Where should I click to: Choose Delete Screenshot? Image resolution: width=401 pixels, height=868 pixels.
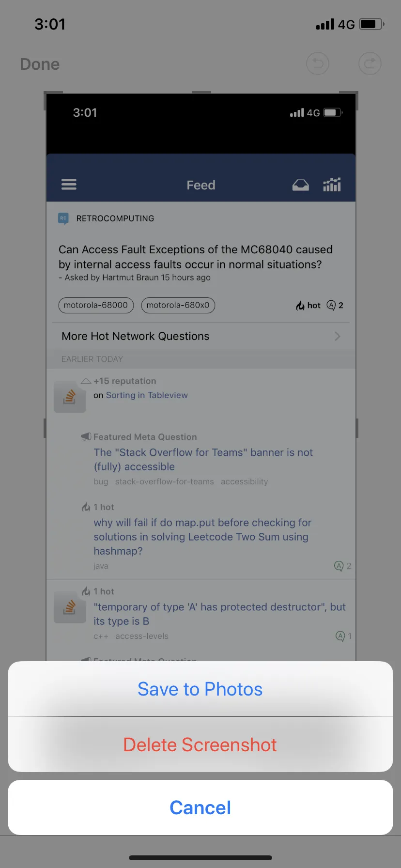(x=200, y=744)
